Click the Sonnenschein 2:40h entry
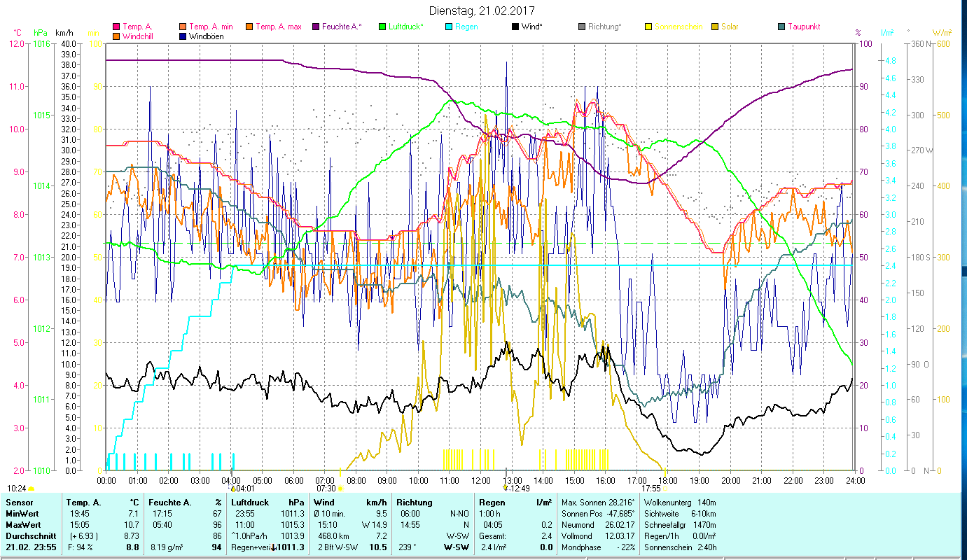967x560 pixels. (x=679, y=547)
